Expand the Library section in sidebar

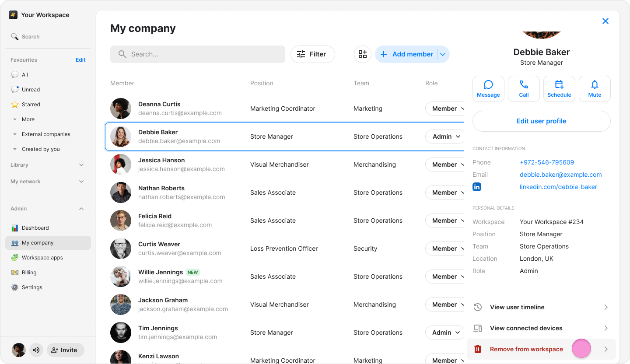point(81,165)
